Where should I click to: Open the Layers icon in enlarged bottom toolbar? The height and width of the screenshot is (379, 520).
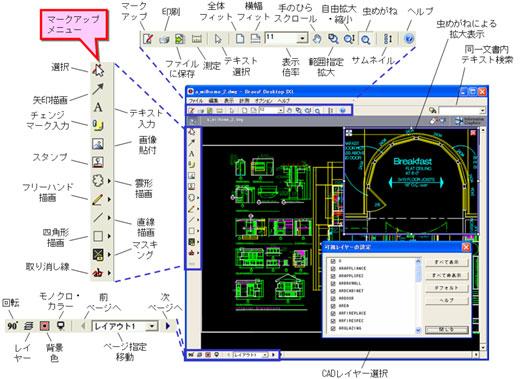tap(29, 326)
